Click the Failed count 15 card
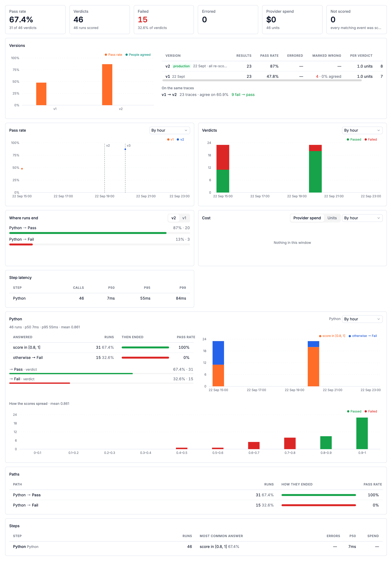 click(164, 20)
